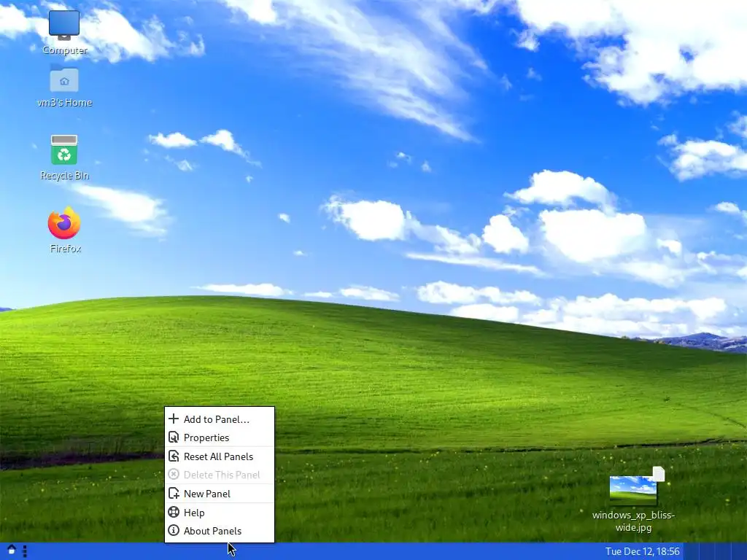Open Help from the panel context menu
The height and width of the screenshot is (560, 747).
pyautogui.click(x=220, y=513)
